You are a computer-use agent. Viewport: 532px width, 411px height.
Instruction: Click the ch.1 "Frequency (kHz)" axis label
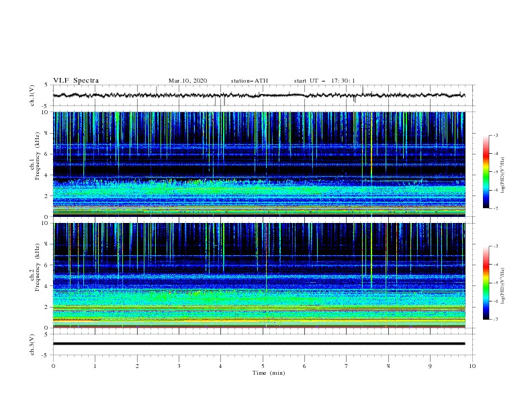[x=38, y=156]
